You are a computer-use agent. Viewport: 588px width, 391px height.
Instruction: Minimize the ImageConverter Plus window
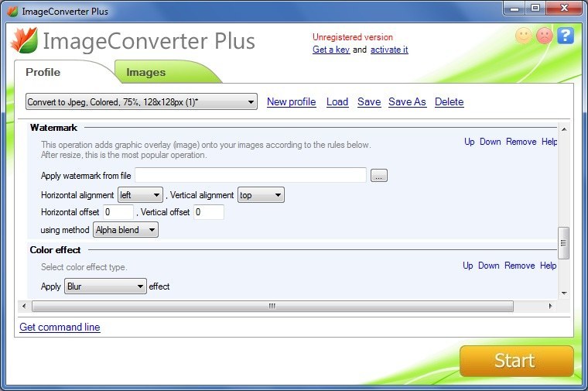coord(514,9)
